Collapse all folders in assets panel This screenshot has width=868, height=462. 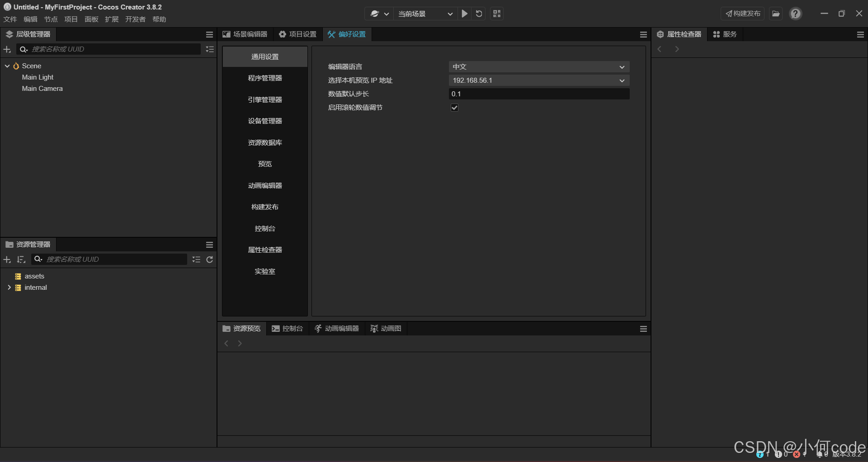point(196,259)
